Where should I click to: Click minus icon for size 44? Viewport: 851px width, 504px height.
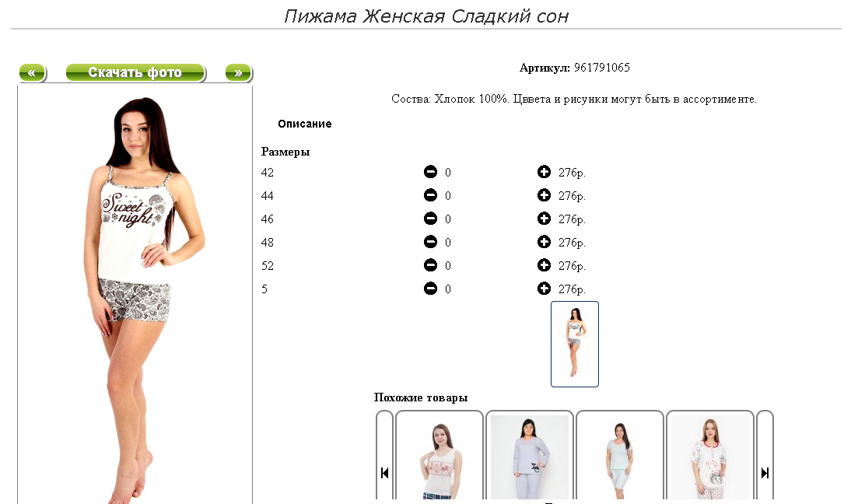430,195
